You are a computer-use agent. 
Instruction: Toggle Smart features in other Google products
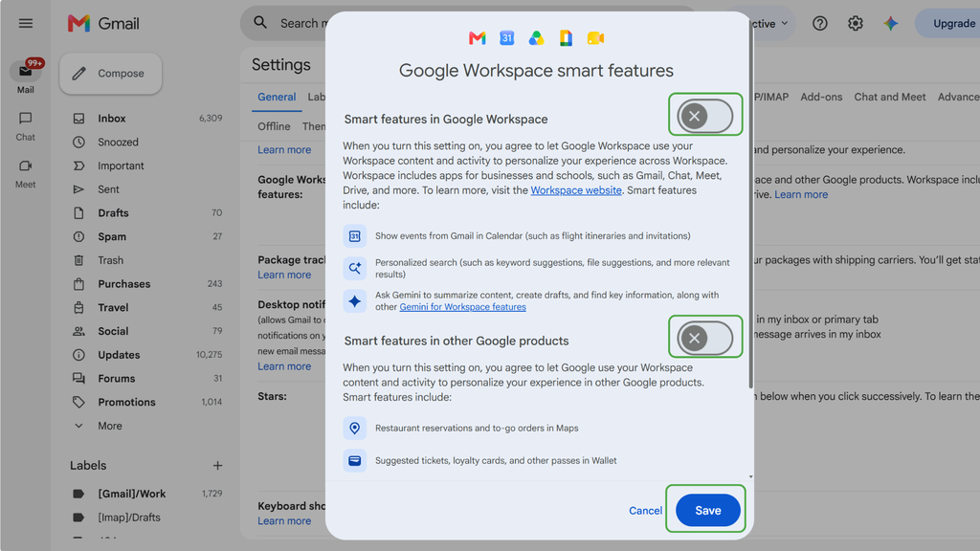coord(705,338)
